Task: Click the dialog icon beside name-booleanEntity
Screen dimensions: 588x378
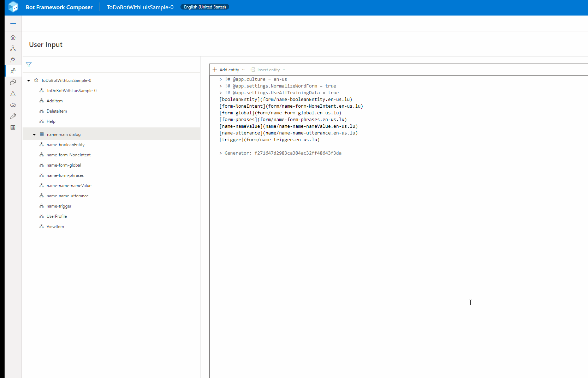Action: click(41, 144)
